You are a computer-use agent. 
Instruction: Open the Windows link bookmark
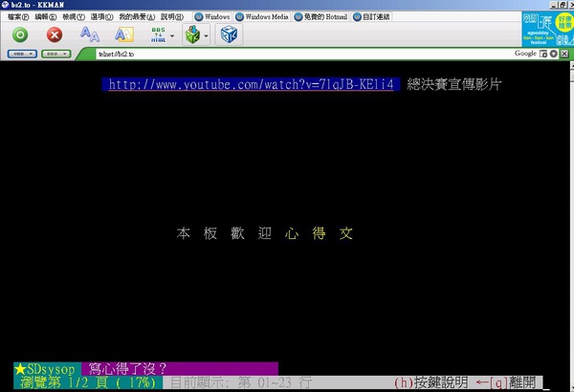click(212, 17)
